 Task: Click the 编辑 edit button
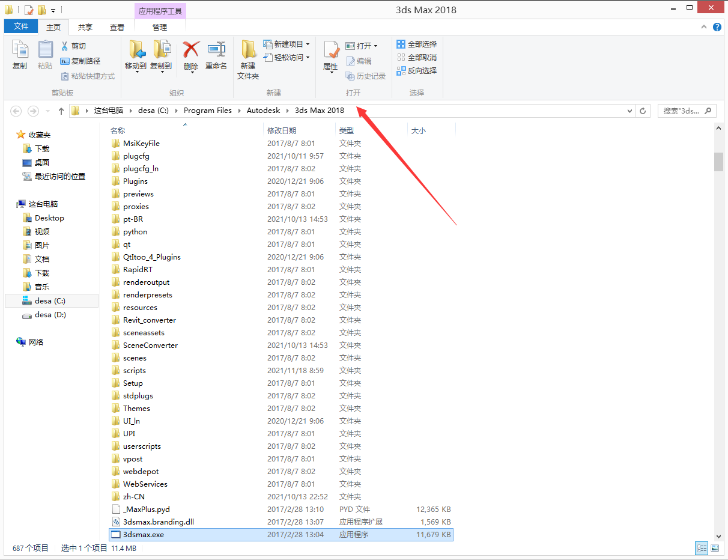[359, 61]
